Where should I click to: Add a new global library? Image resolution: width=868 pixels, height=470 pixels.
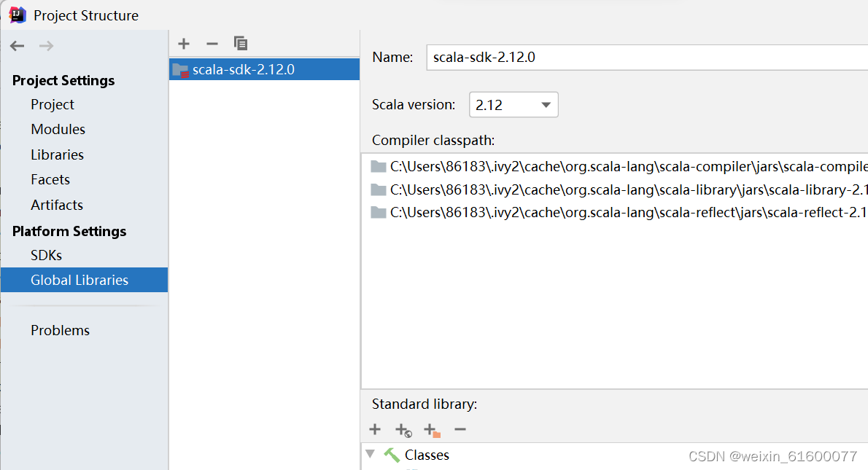[184, 43]
